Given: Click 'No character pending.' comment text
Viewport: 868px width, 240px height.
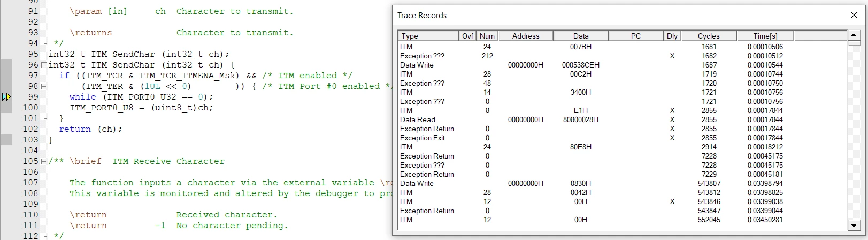Looking at the screenshot, I should coord(232,226).
